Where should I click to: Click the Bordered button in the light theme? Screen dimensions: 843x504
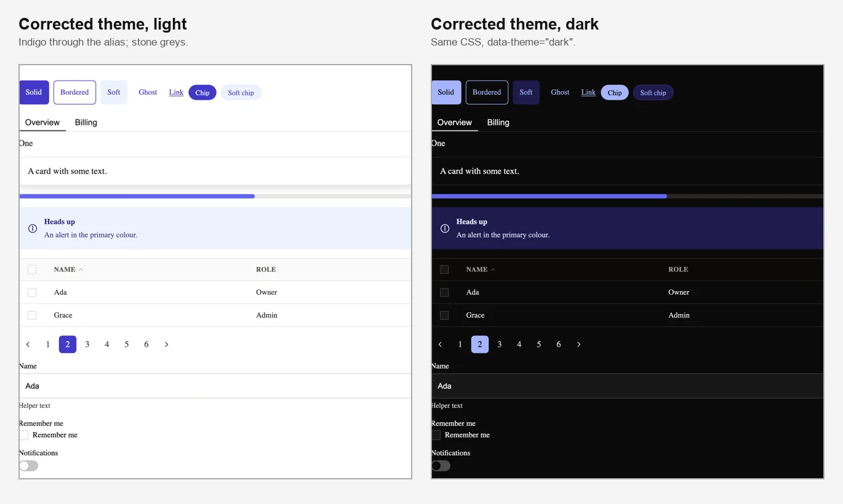point(74,92)
